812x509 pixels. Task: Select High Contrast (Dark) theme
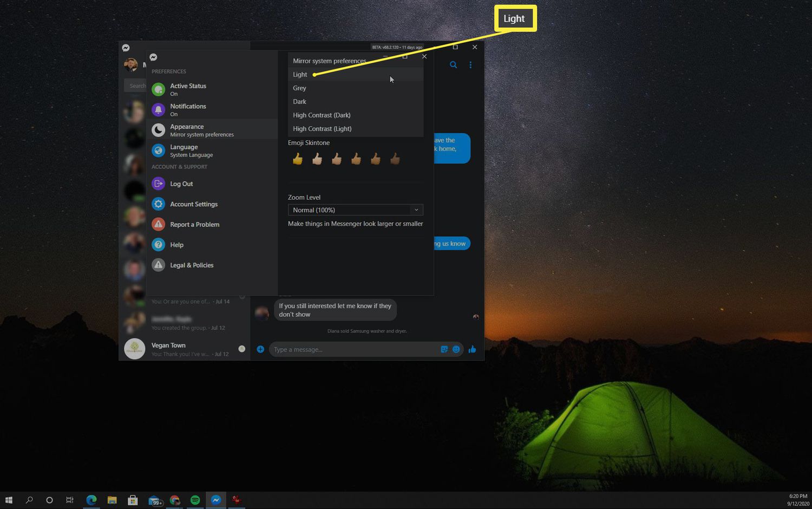(x=356, y=115)
